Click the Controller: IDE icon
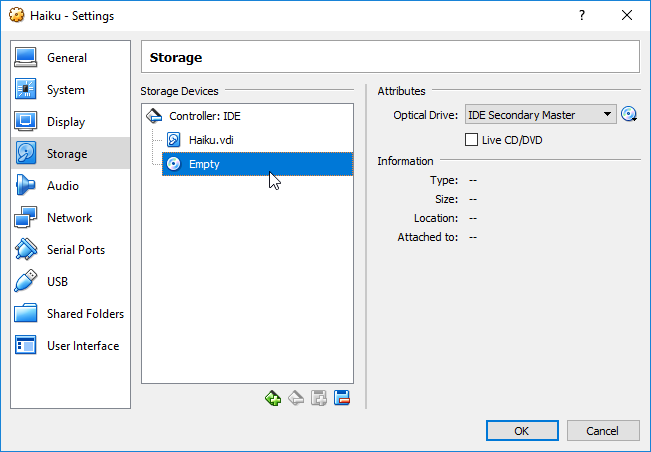Screen dimensions: 651x452 click(155, 116)
